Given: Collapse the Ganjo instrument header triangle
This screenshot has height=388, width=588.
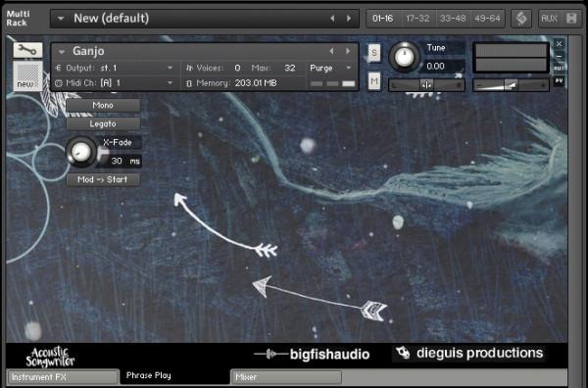Looking at the screenshot, I should [x=62, y=52].
